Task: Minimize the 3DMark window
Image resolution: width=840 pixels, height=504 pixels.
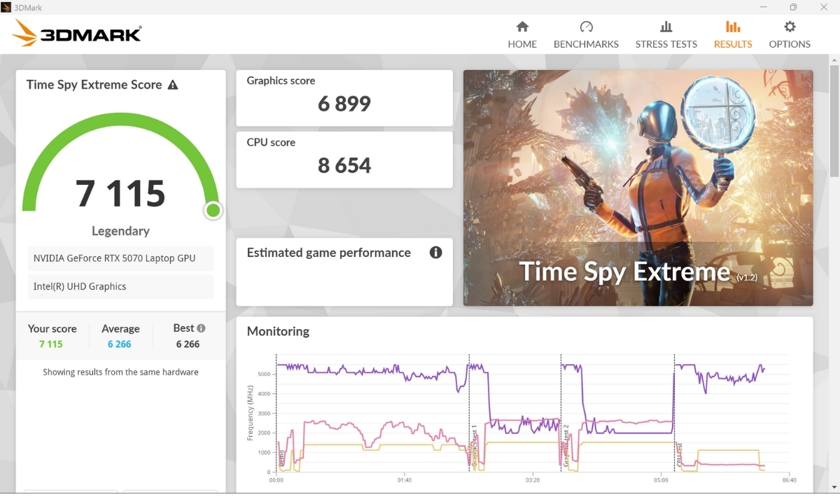Action: coord(762,7)
